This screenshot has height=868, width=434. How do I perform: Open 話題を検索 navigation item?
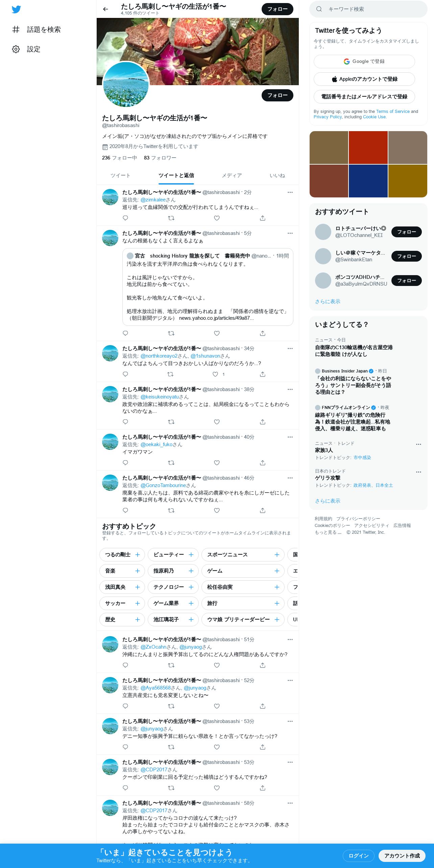pos(37,29)
